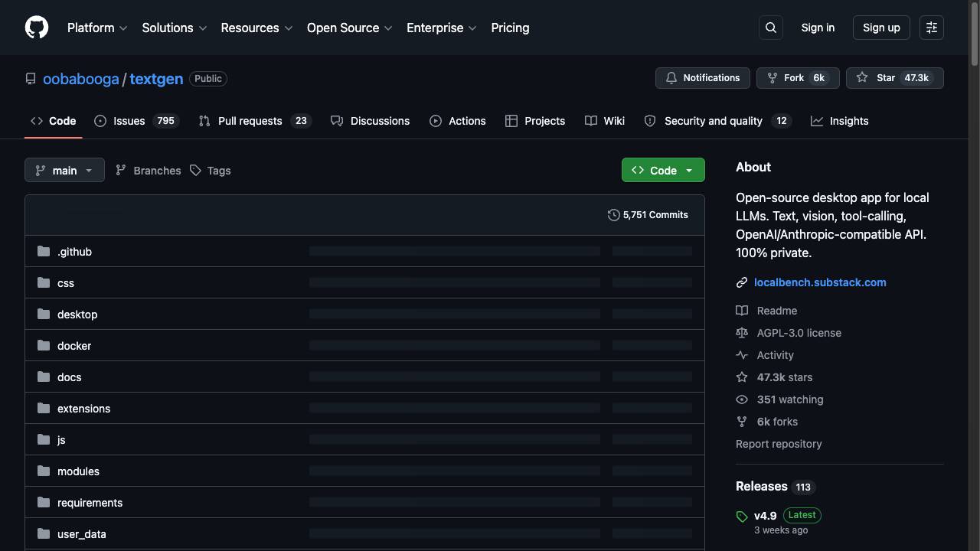Click the modules folder icon
Viewport: 980px width, 551px height.
(44, 471)
